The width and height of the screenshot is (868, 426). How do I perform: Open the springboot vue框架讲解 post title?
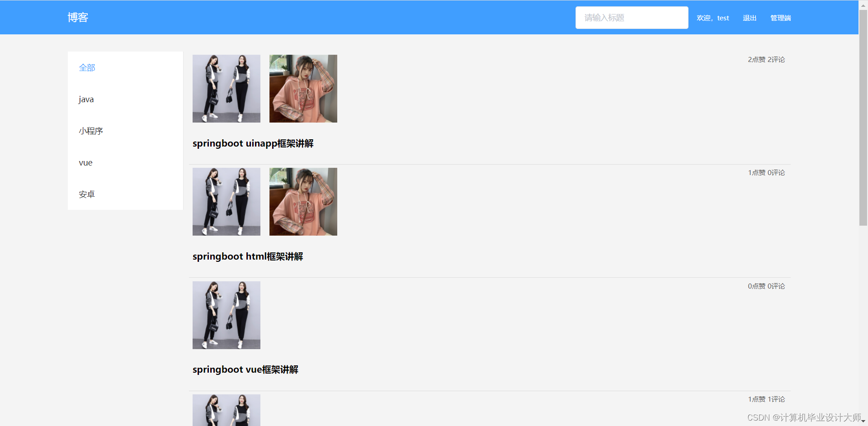[245, 369]
